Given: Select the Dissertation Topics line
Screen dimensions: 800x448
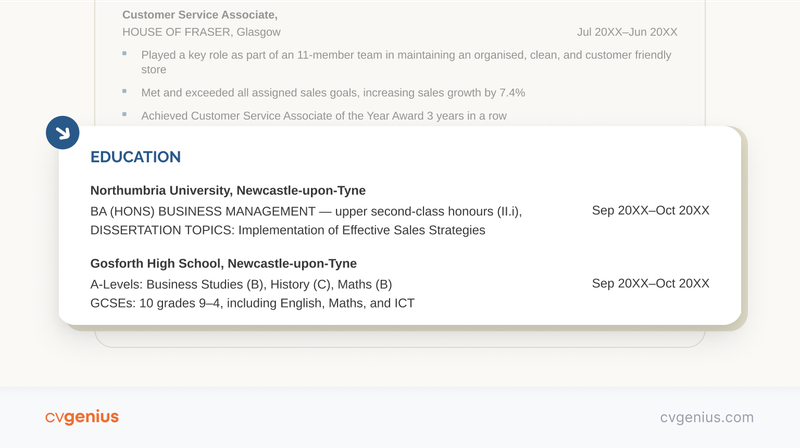Looking at the screenshot, I should pos(287,230).
